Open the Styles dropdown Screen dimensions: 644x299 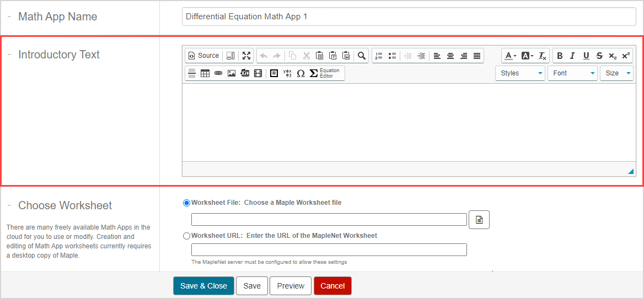point(520,73)
